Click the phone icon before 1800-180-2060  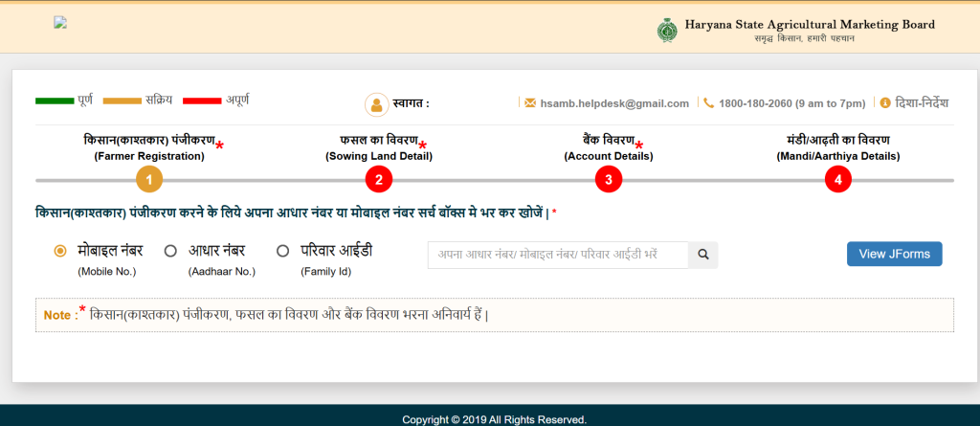pyautogui.click(x=709, y=103)
